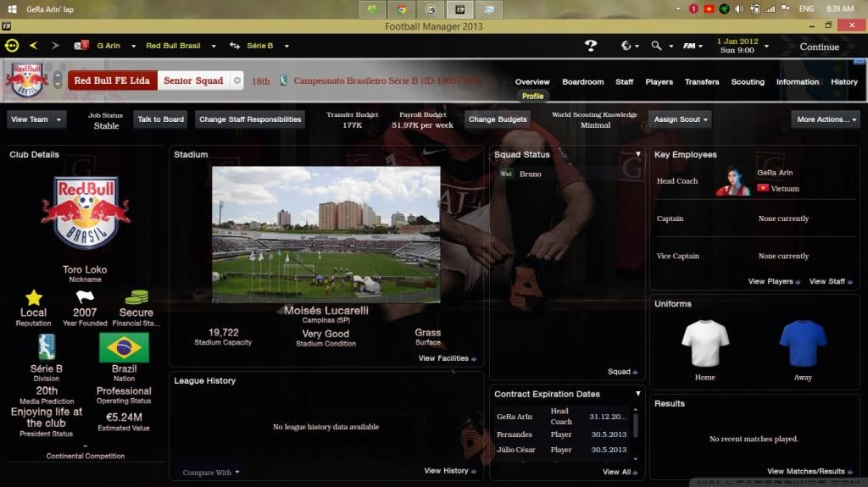Switch to the History tab
This screenshot has width=868, height=487.
coord(843,82)
